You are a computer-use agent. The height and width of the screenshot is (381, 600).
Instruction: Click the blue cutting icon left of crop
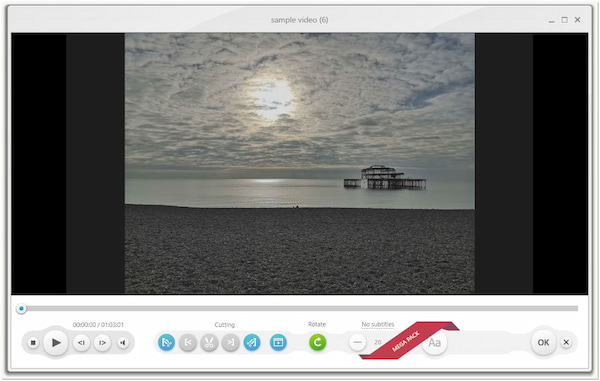[x=252, y=342]
